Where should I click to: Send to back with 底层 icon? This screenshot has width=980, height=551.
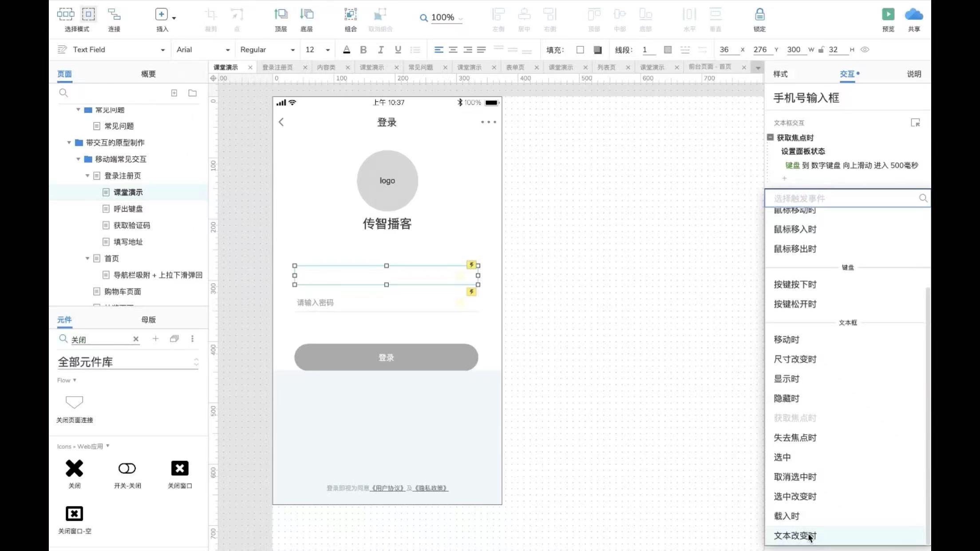click(306, 15)
